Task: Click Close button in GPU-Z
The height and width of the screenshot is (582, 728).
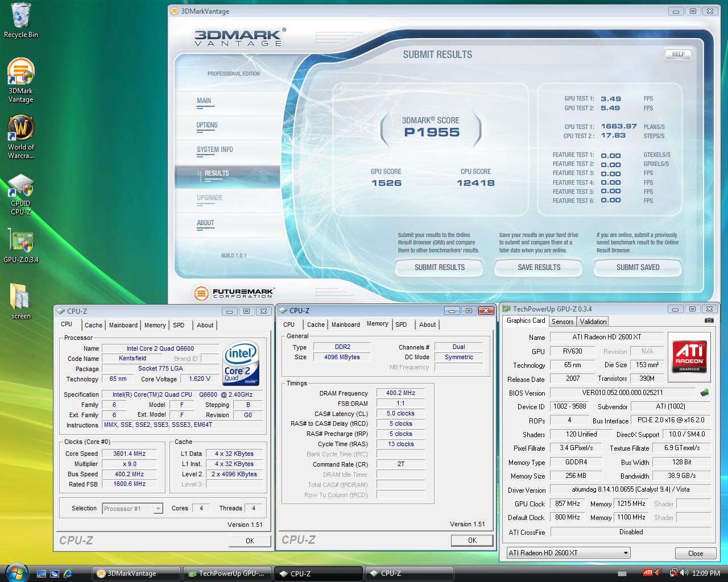Action: coord(695,553)
